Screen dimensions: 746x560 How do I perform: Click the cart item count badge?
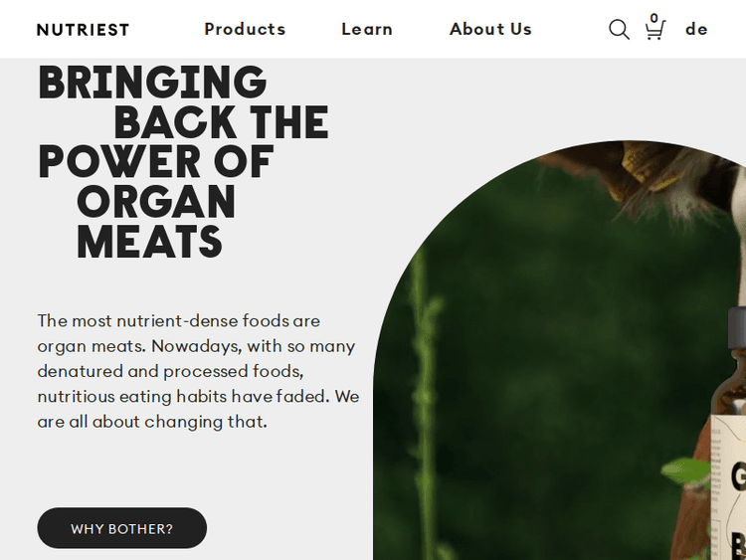coord(654,18)
